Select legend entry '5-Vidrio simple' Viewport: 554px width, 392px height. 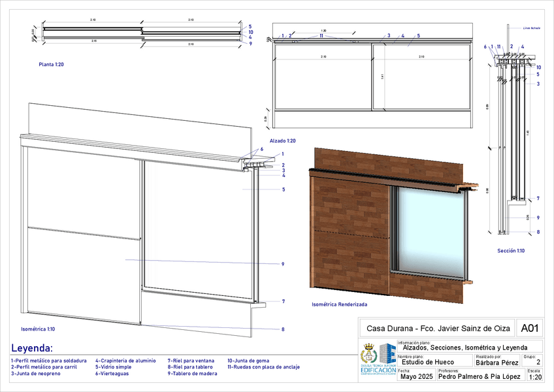coord(113,367)
